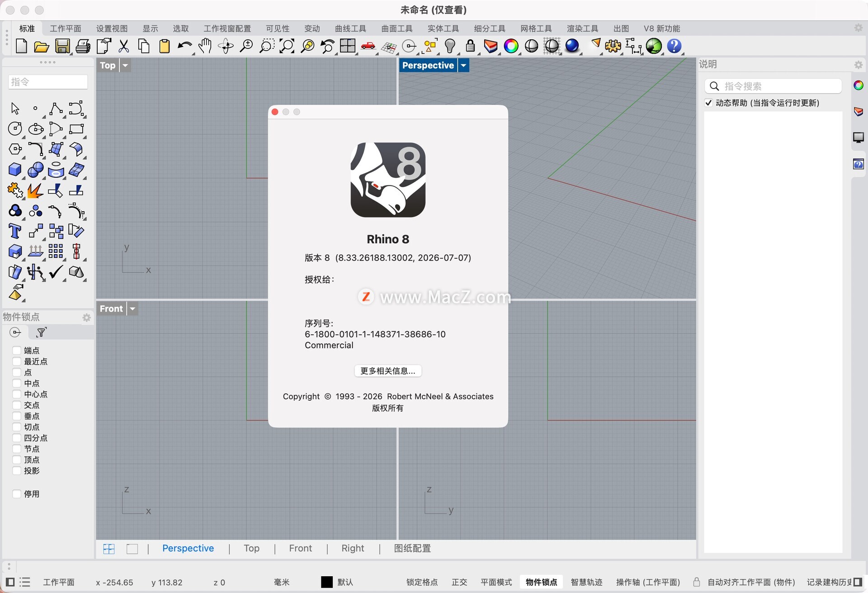This screenshot has height=593, width=868.
Task: Choose the Circle tool in the sidebar
Action: point(15,129)
